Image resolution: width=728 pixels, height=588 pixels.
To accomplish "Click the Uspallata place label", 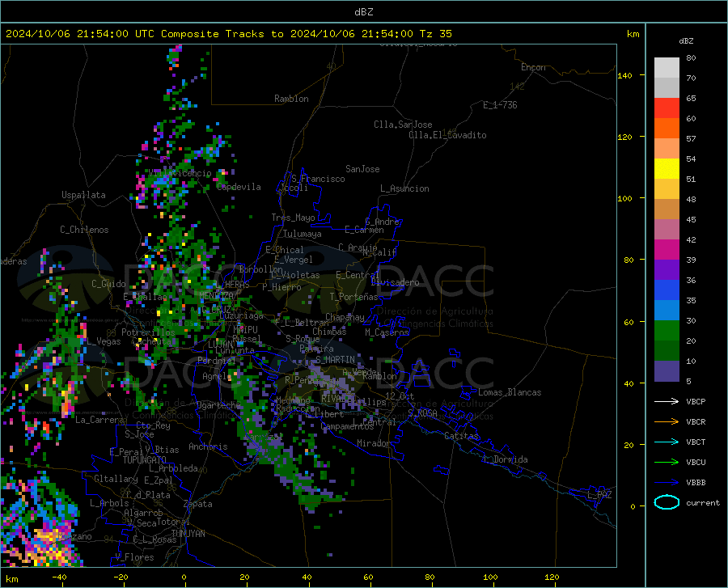I will point(83,195).
